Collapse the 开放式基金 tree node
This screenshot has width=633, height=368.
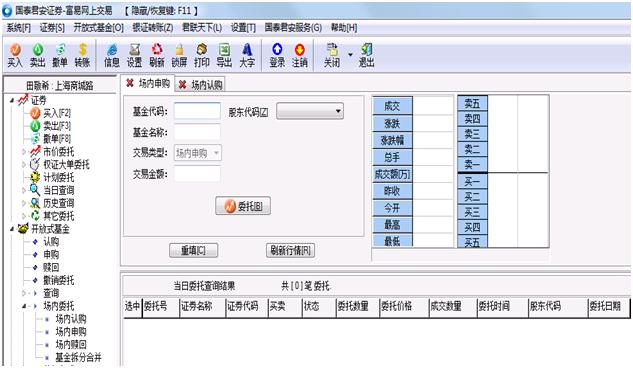click(12, 229)
